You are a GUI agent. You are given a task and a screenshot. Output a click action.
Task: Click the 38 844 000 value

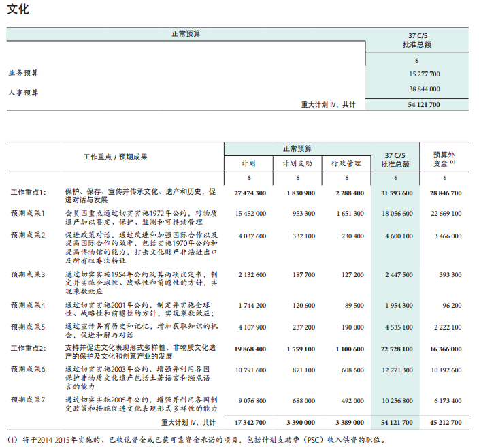(424, 89)
